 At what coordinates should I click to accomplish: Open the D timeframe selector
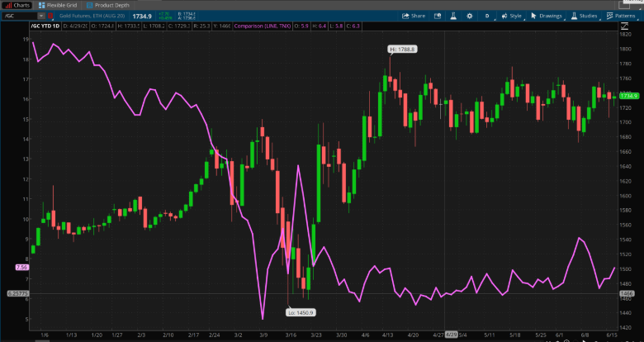(x=487, y=16)
